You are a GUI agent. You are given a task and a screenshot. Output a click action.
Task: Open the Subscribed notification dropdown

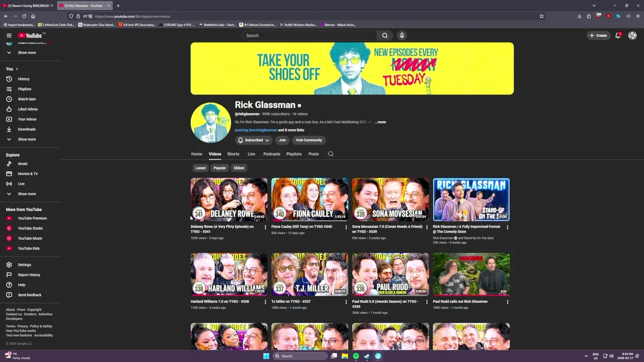[x=254, y=140]
